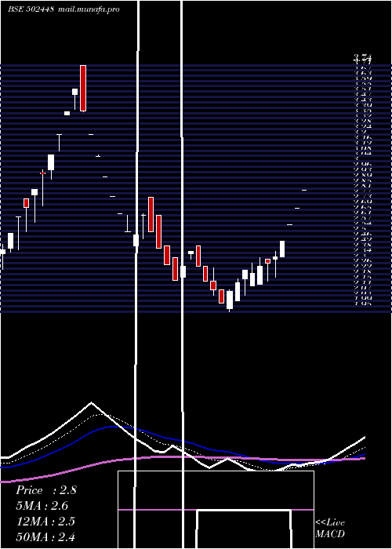
Task: Click the 3.74 top price axis label
Action: [363, 57]
